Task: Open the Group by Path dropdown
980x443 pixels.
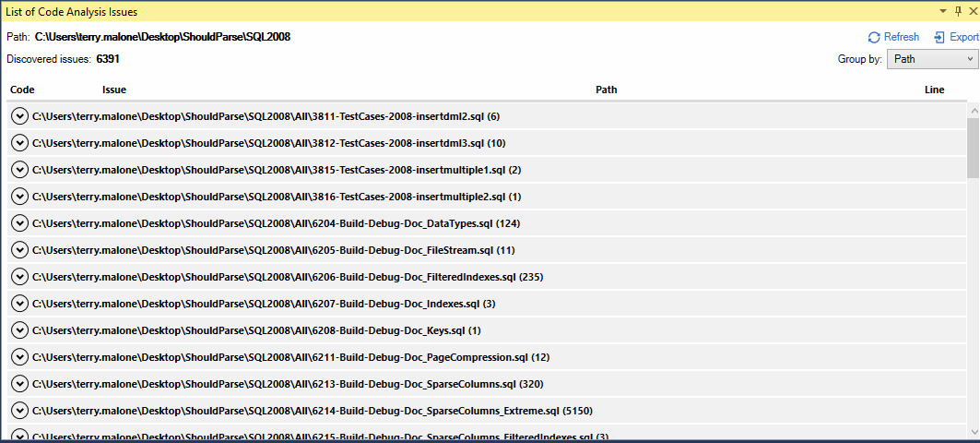Action: [931, 59]
